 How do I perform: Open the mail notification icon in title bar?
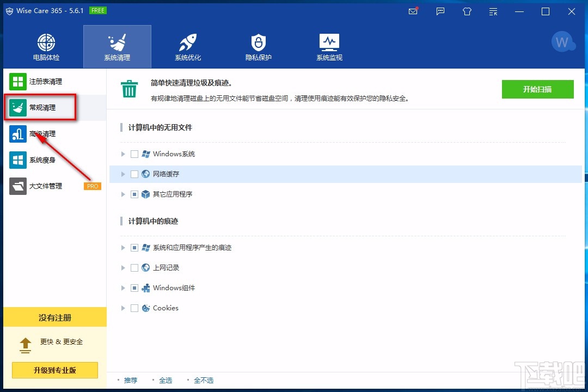[x=413, y=11]
